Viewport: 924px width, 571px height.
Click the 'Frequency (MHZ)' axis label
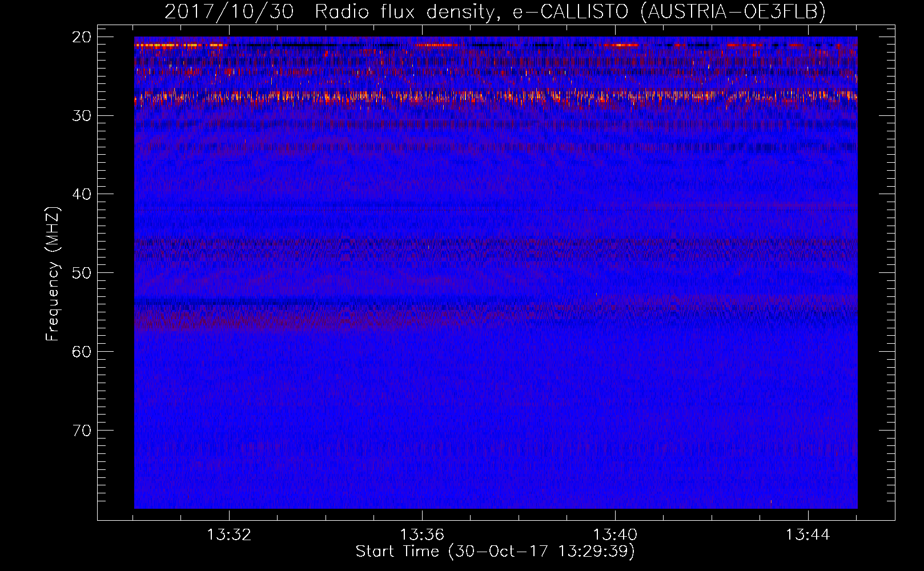(x=53, y=274)
